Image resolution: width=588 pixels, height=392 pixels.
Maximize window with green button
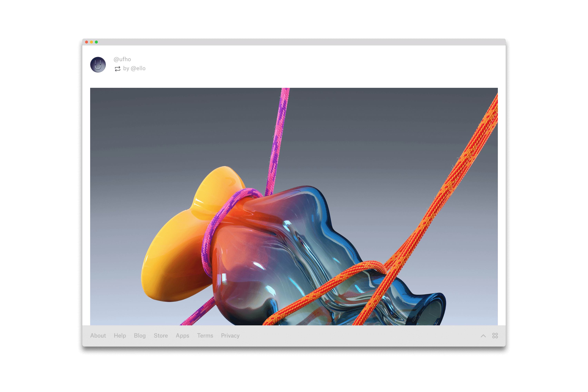tap(96, 42)
